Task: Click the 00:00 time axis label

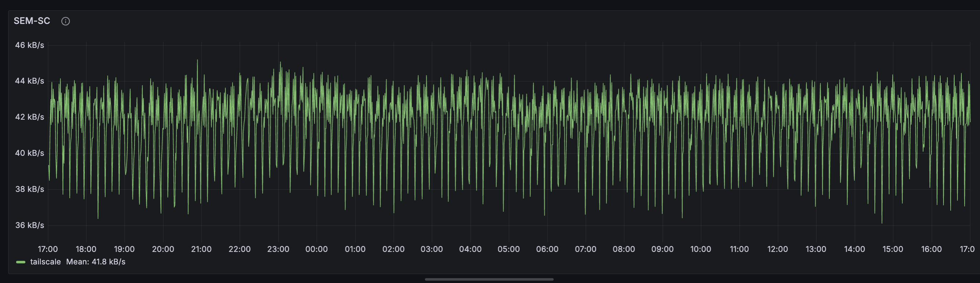Action: coord(317,249)
